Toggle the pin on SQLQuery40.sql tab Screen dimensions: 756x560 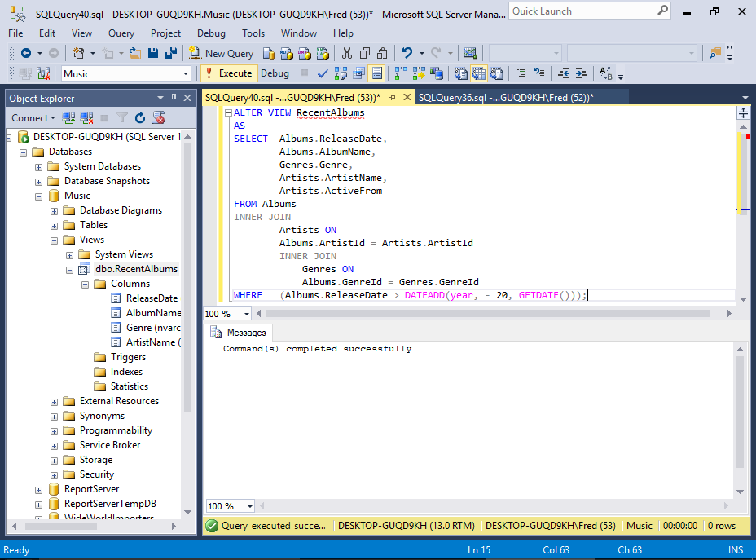392,98
